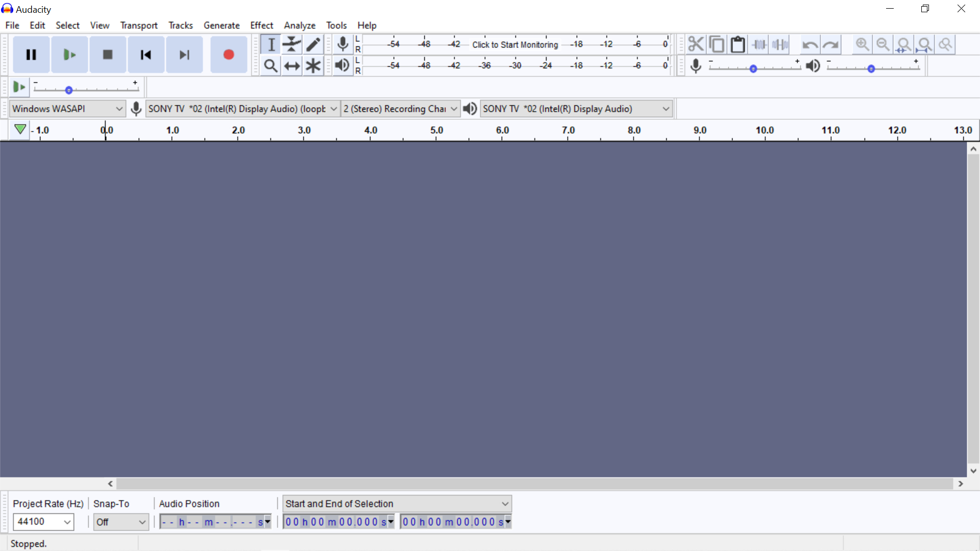
Task: Open the Snap-To Off dropdown
Action: click(x=121, y=522)
